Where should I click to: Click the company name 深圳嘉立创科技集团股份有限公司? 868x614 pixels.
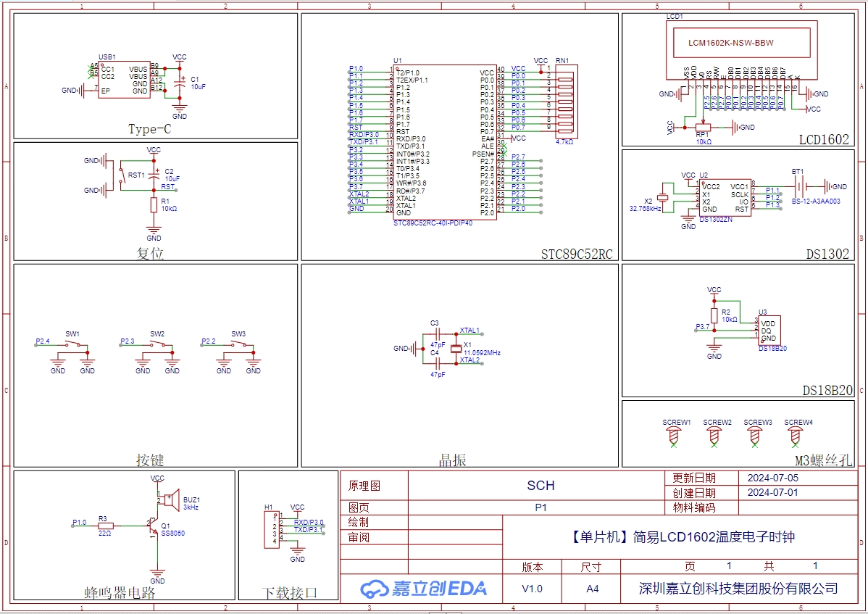[738, 589]
